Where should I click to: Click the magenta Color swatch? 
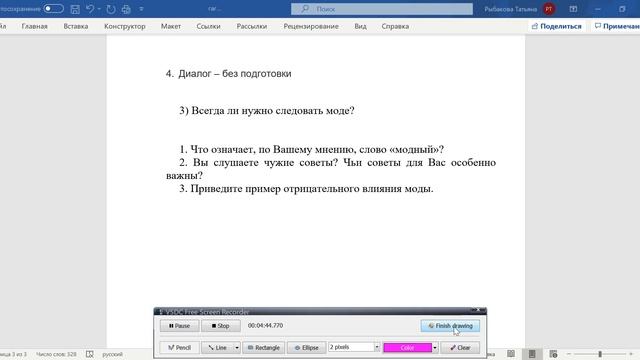tap(407, 347)
